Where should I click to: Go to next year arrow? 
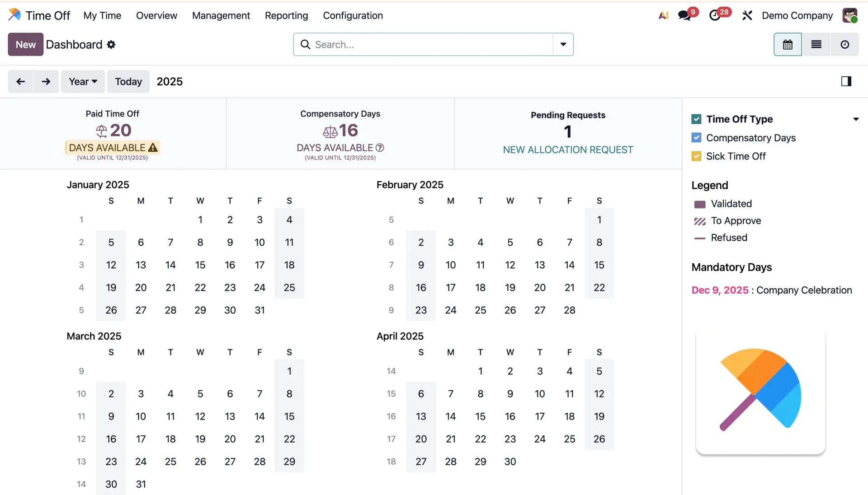pyautogui.click(x=46, y=81)
